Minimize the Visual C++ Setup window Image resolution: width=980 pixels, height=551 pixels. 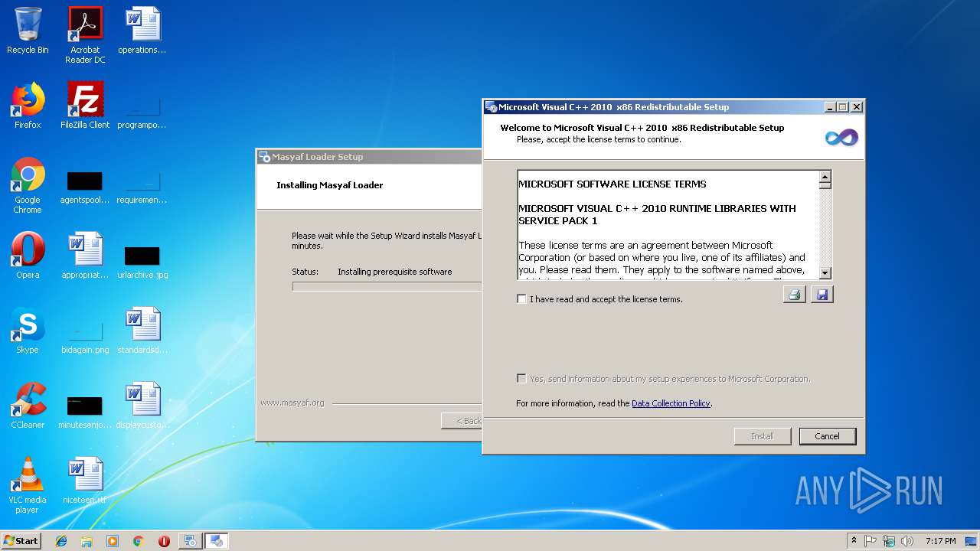point(830,107)
